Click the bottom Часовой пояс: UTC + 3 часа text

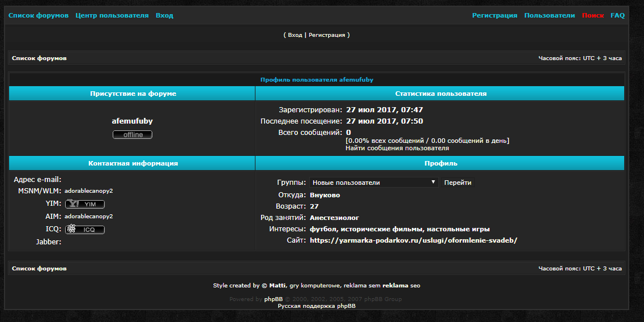coord(580,269)
